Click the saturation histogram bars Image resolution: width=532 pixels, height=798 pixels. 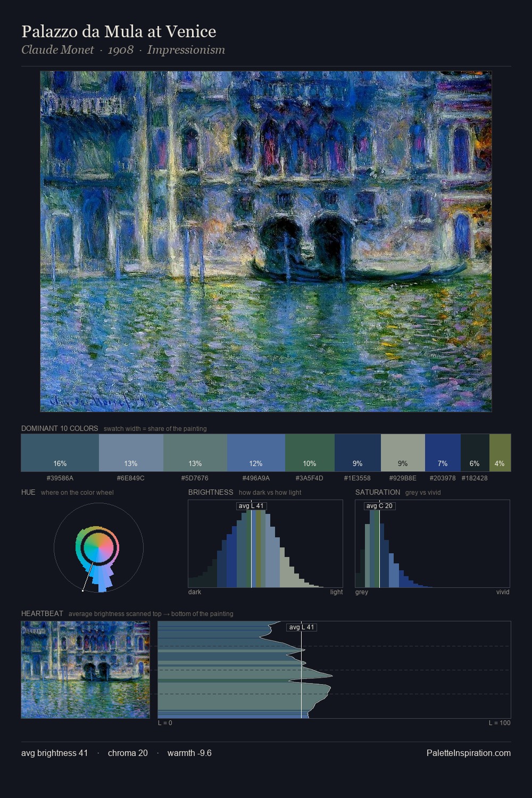click(x=433, y=544)
